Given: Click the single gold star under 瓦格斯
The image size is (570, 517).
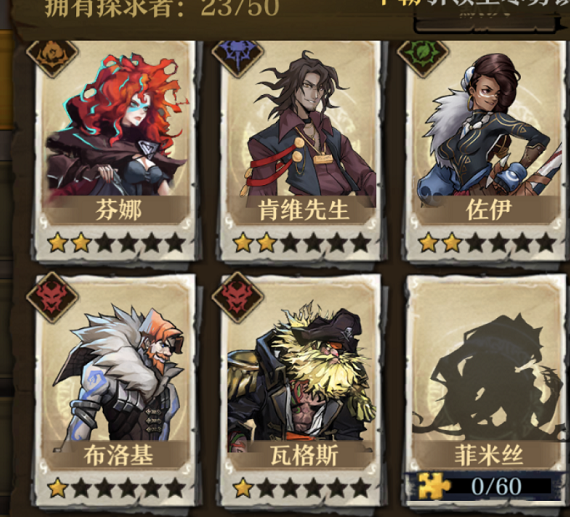Looking at the screenshot, I should pyautogui.click(x=243, y=488).
